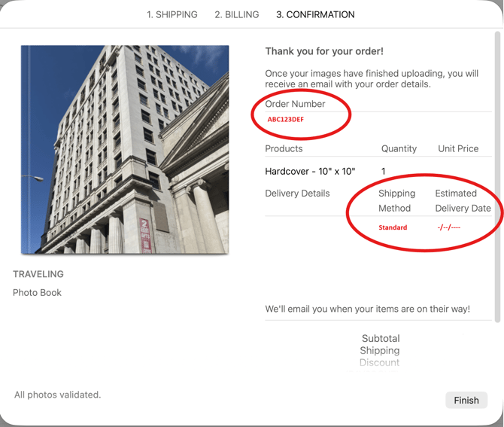Click the Thank you for your order heading
Screen dimensions: 504x427
(x=324, y=52)
